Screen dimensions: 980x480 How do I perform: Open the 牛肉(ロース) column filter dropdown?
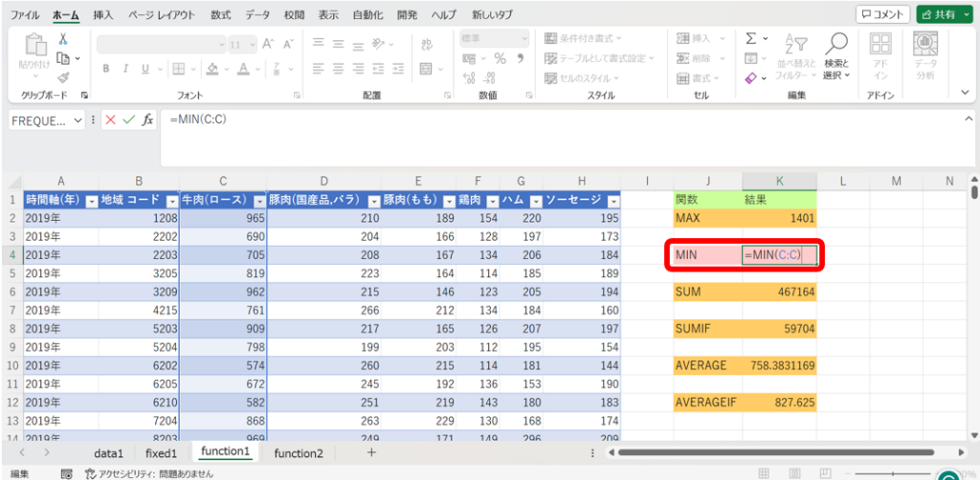[x=259, y=201]
